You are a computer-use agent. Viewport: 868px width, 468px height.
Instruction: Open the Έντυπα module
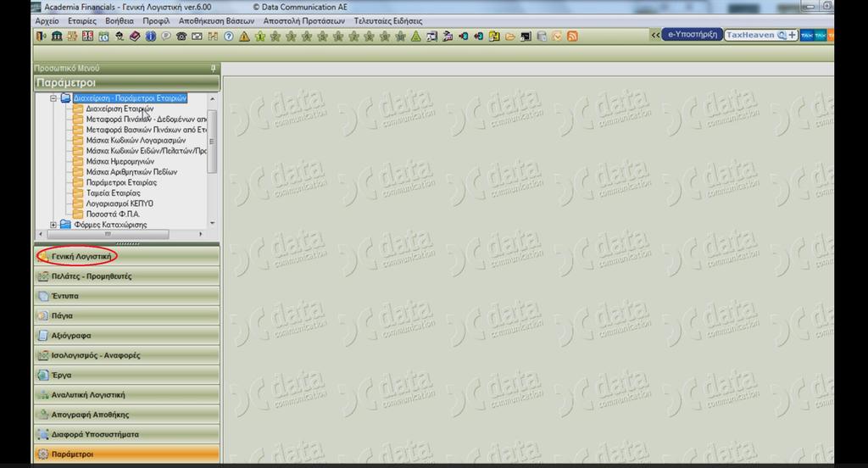[x=127, y=296]
